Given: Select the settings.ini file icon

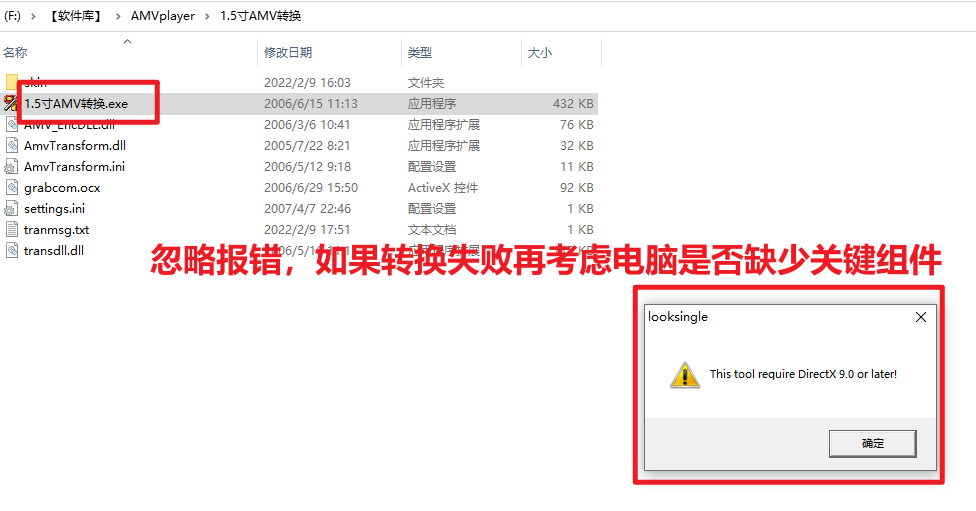Looking at the screenshot, I should point(11,209).
